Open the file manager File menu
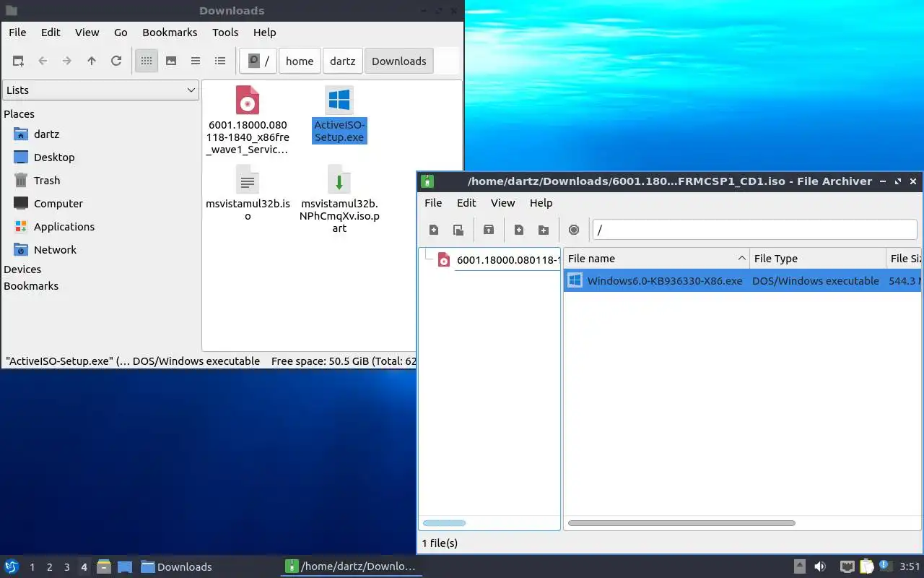 [x=17, y=33]
